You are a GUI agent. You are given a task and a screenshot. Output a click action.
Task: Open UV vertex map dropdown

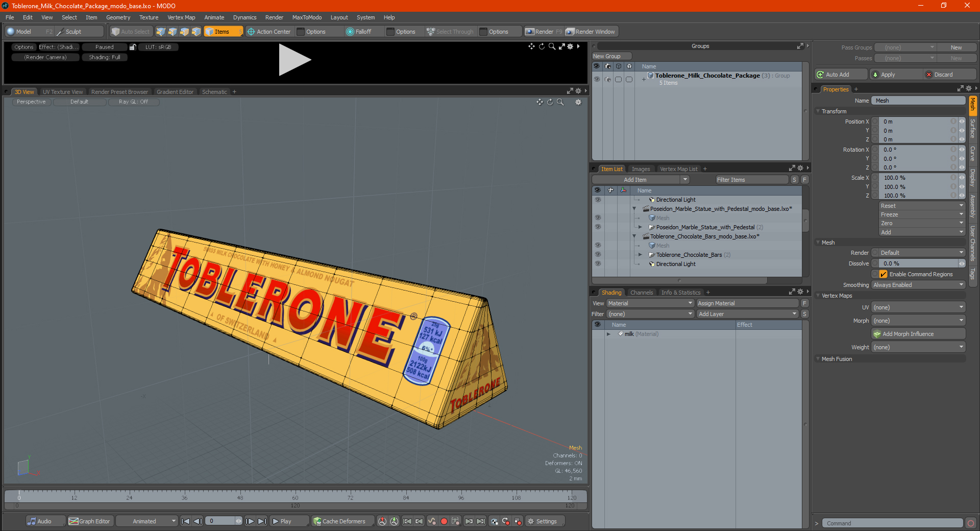coord(918,307)
